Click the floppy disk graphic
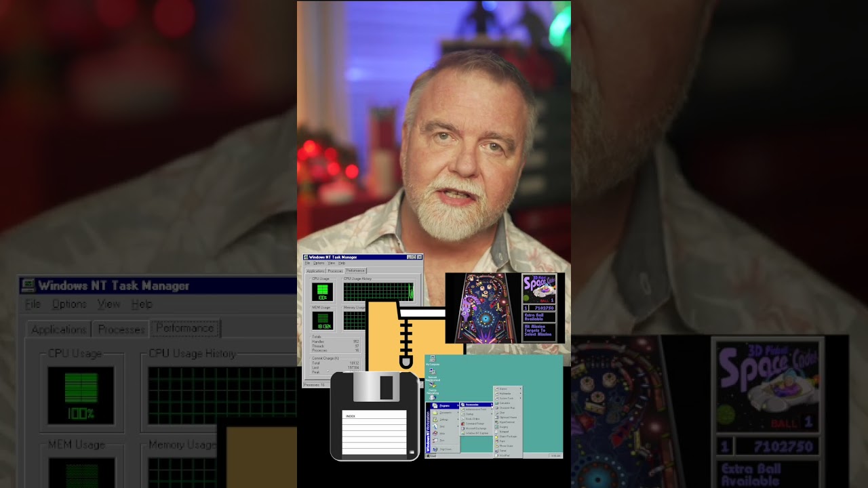 [374, 416]
